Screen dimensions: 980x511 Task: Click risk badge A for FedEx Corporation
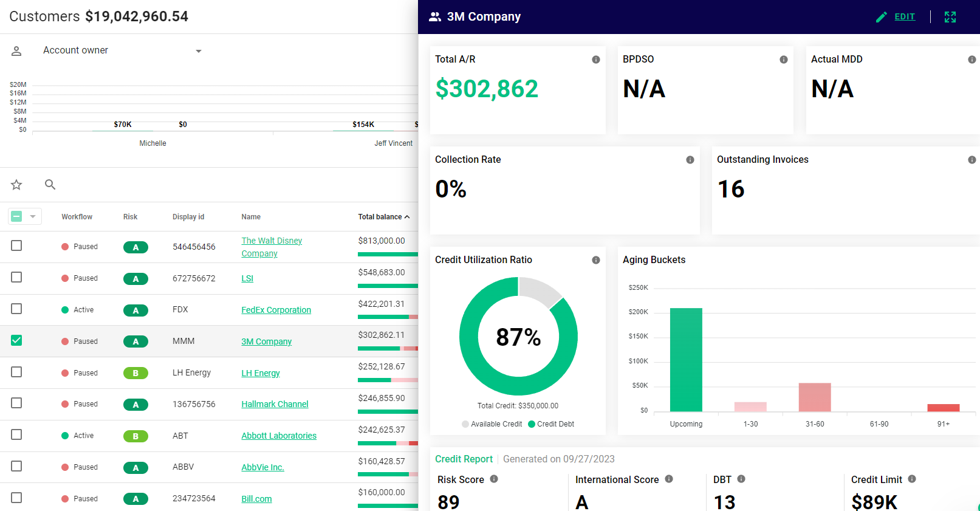[135, 310]
